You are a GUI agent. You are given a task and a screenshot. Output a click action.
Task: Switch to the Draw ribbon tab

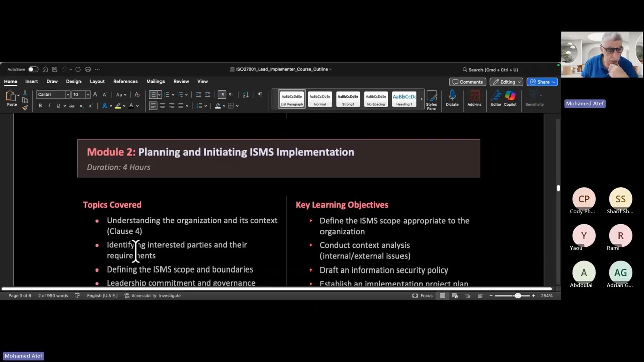(x=52, y=81)
